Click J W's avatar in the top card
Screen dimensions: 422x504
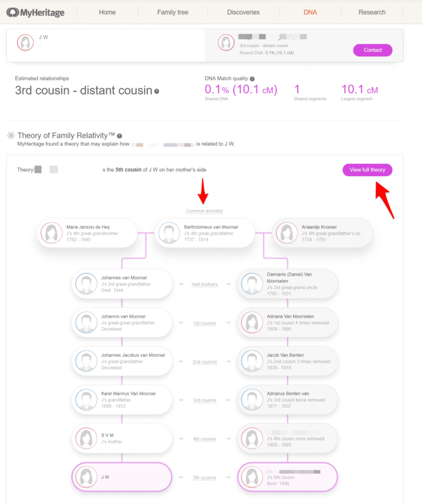(25, 42)
